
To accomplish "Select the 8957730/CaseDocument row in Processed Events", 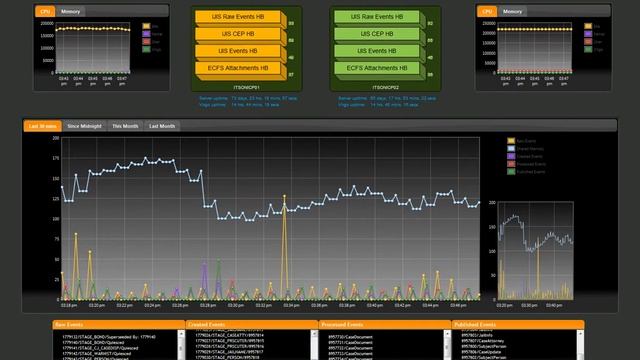I will click(x=350, y=337).
